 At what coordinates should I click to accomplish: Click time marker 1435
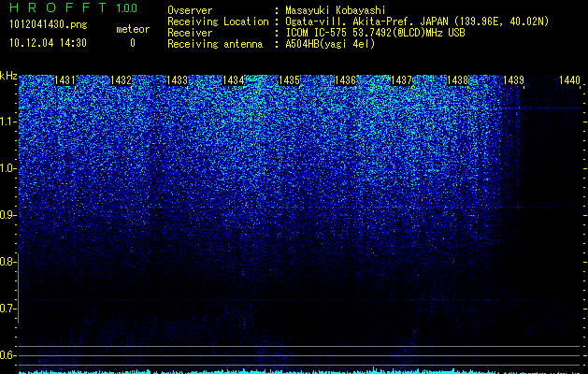click(x=289, y=80)
